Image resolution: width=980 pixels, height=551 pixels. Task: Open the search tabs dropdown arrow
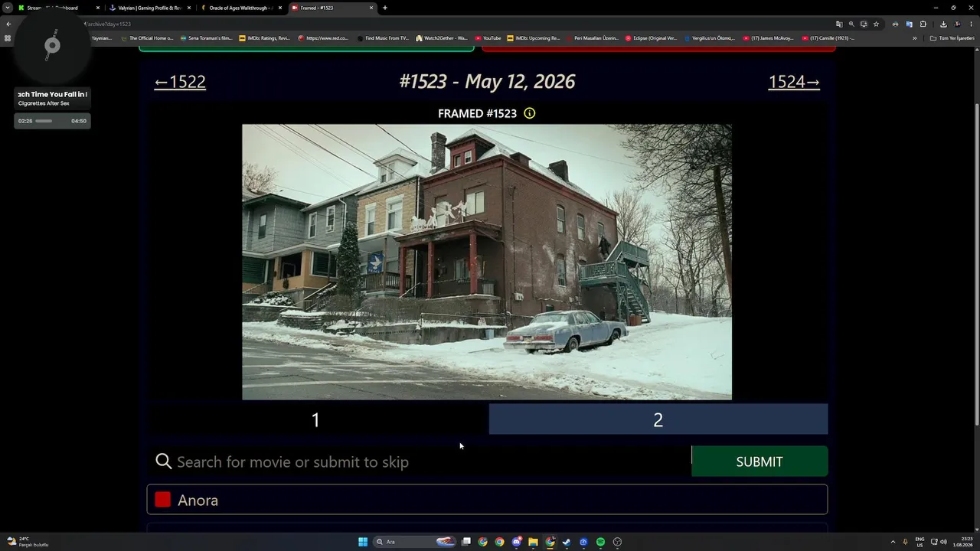click(x=8, y=8)
